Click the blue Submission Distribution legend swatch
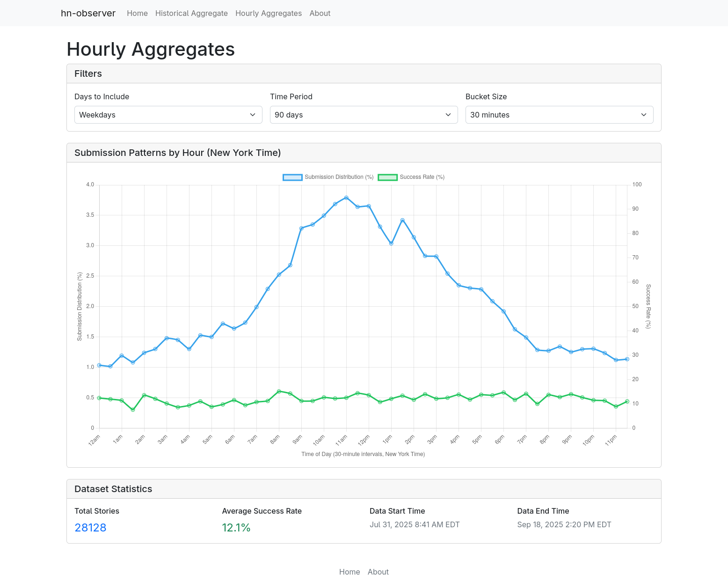This screenshot has height=575, width=728. point(292,177)
